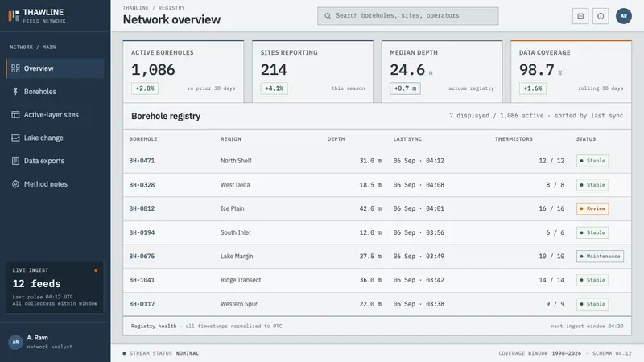Open Lake change page
Viewport: 644px width, 362px height.
tap(55, 138)
